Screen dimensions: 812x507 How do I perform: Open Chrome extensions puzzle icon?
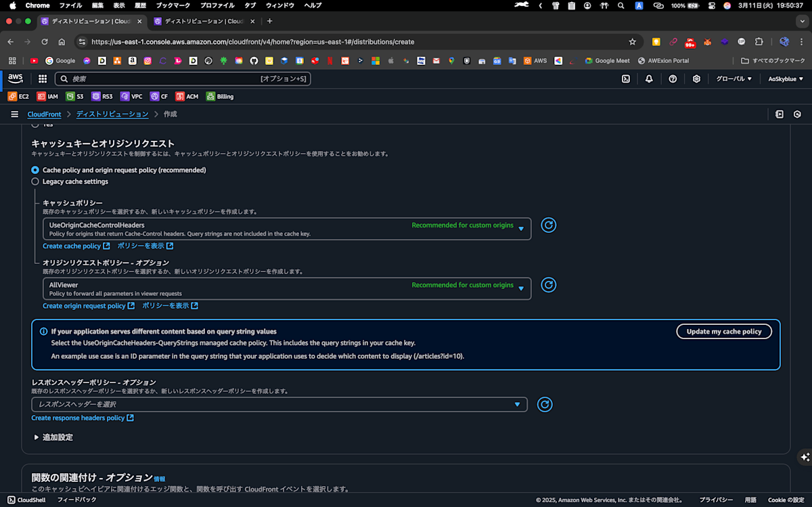pos(759,41)
